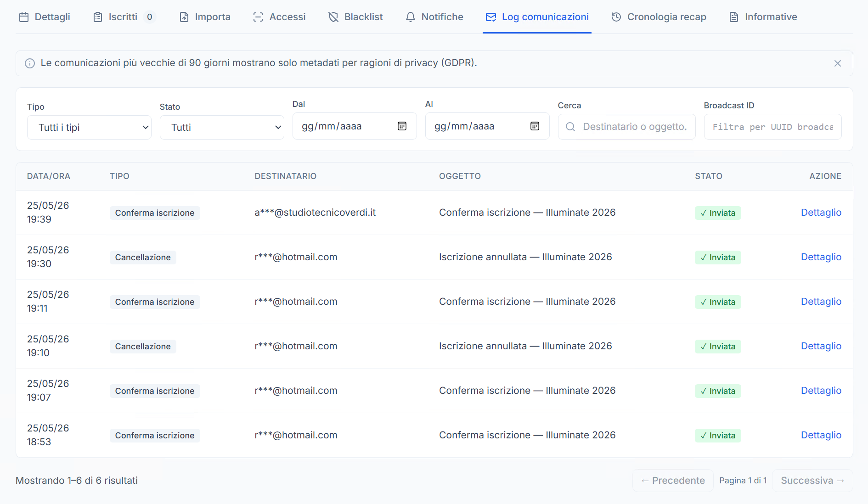Expand the Stato dropdown 'Tutti'
The width and height of the screenshot is (868, 504).
tap(222, 127)
